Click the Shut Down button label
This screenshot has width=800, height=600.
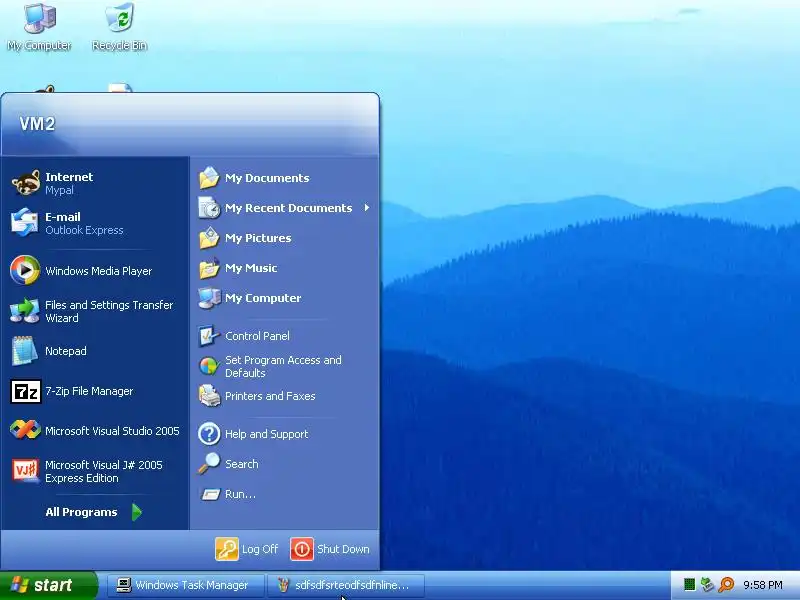pos(343,549)
